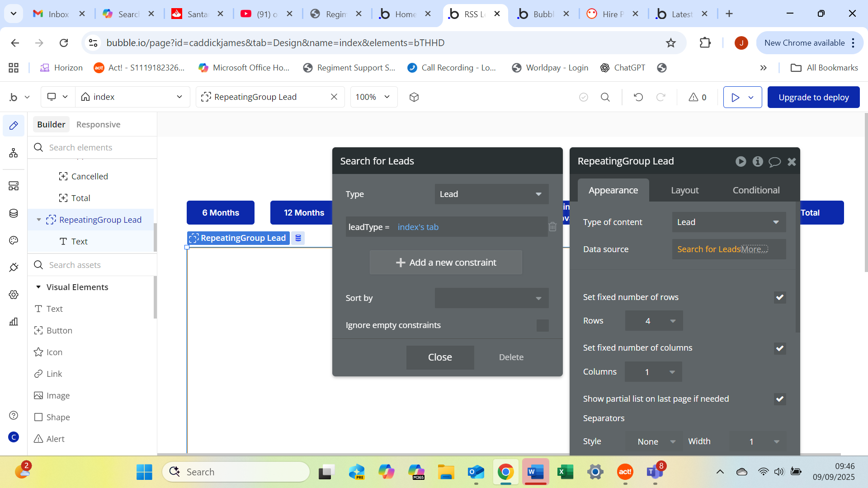This screenshot has height=488, width=868.
Task: Open the Plugins tab icon
Action: (x=14, y=267)
